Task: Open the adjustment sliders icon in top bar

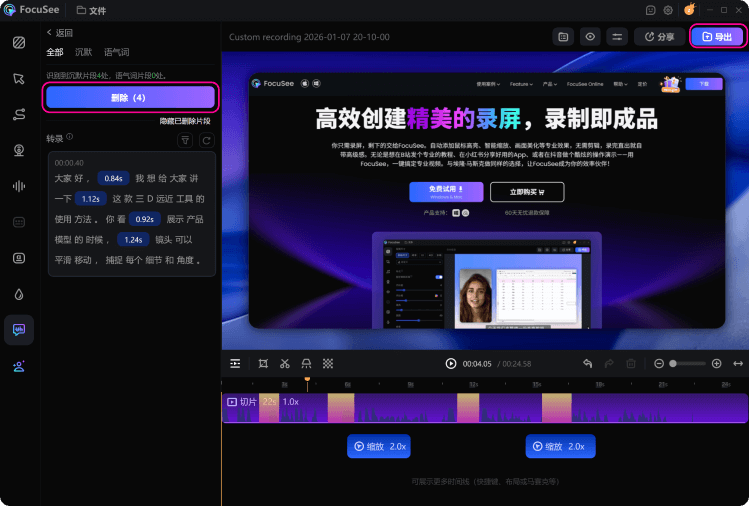Action: click(x=617, y=37)
